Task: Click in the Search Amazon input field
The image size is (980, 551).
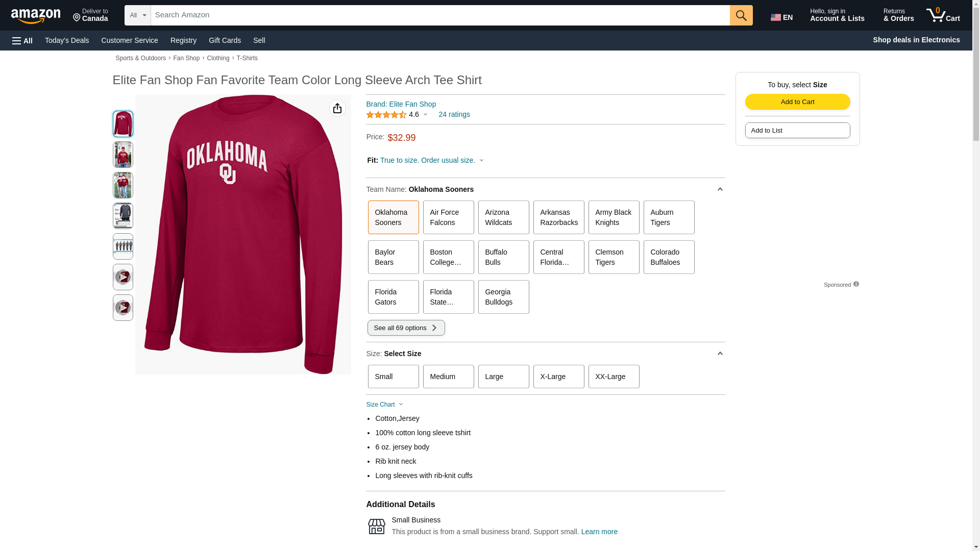Action: (x=439, y=15)
